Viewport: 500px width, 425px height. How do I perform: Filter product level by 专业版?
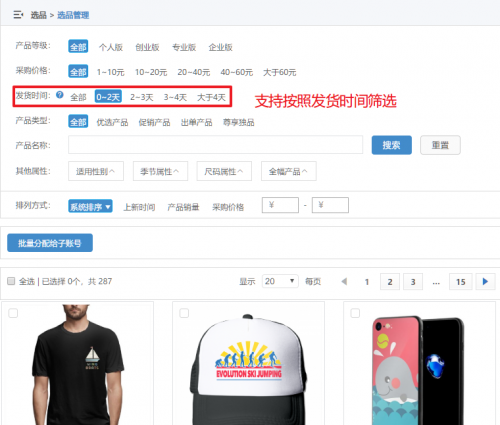point(184,47)
